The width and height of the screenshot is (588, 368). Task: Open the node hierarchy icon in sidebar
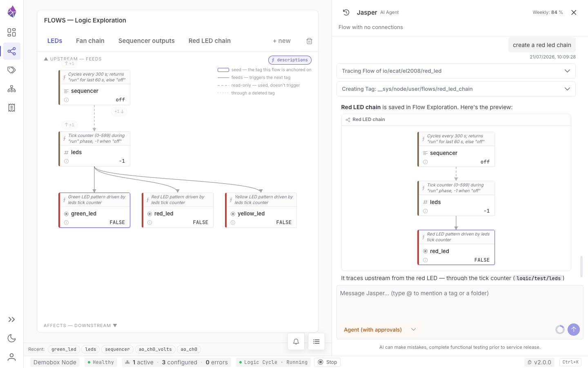pos(12,89)
